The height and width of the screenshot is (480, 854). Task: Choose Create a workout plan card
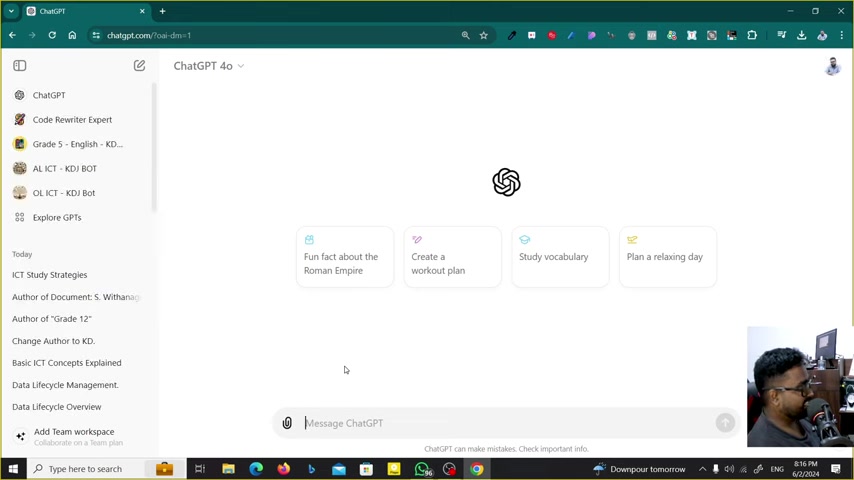453,257
